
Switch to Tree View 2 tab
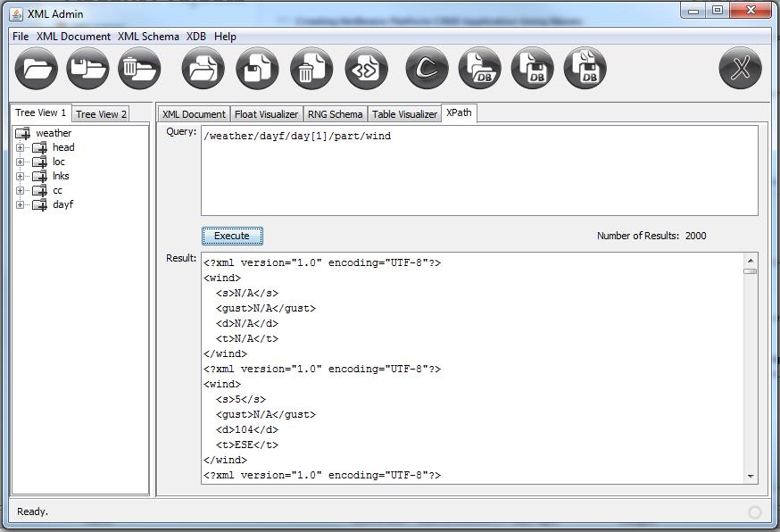(101, 114)
